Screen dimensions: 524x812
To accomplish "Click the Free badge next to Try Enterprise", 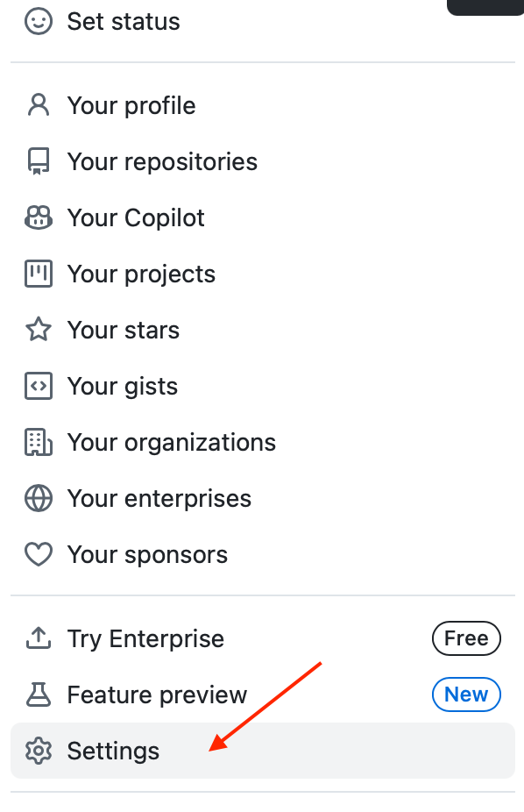I will coord(466,638).
